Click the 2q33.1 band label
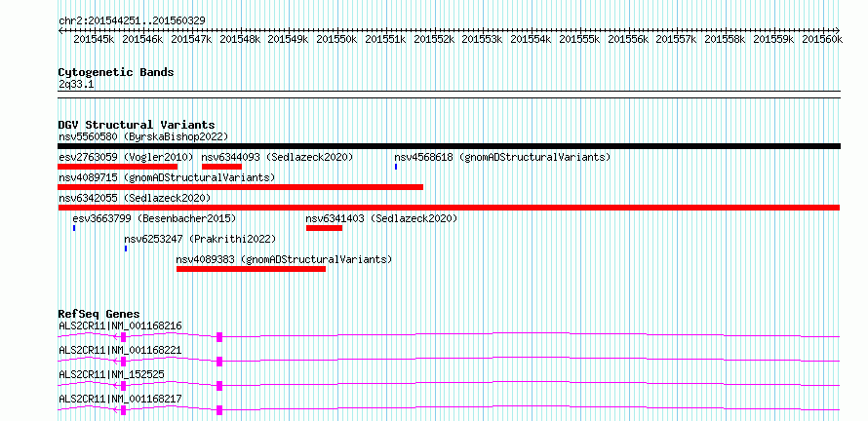Viewport: 868px width, 421px height. (76, 84)
